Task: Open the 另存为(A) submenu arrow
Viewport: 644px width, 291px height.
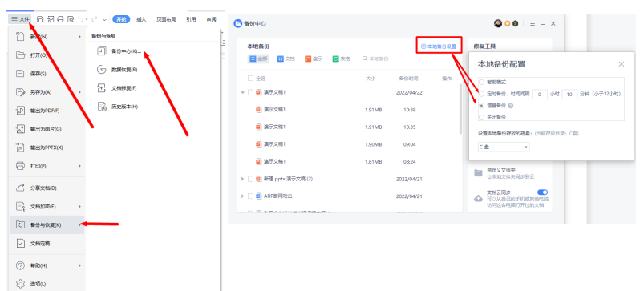Action: click(79, 92)
